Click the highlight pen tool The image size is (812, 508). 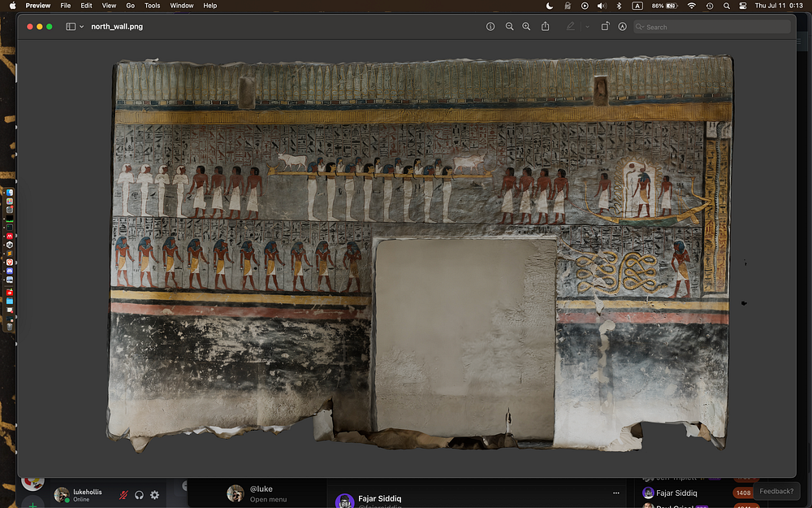click(x=570, y=27)
